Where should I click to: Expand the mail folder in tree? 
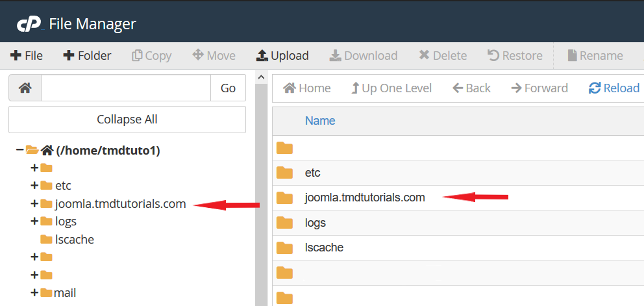tap(34, 293)
